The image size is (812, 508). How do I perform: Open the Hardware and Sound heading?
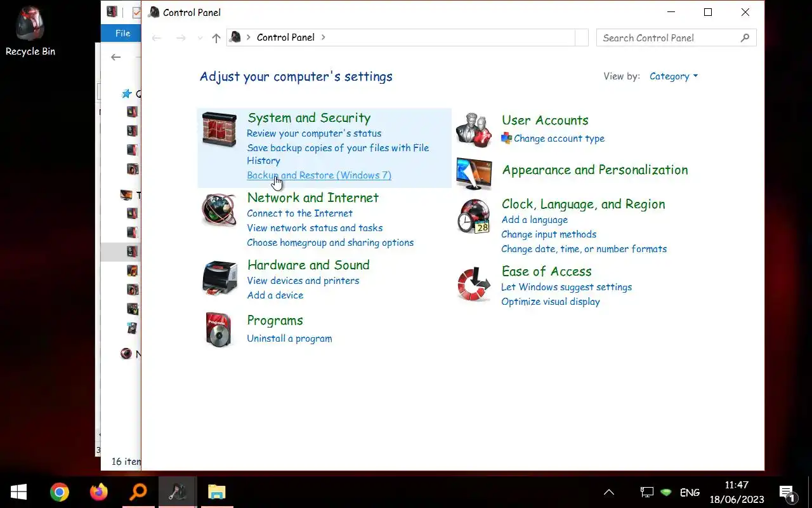click(x=308, y=265)
